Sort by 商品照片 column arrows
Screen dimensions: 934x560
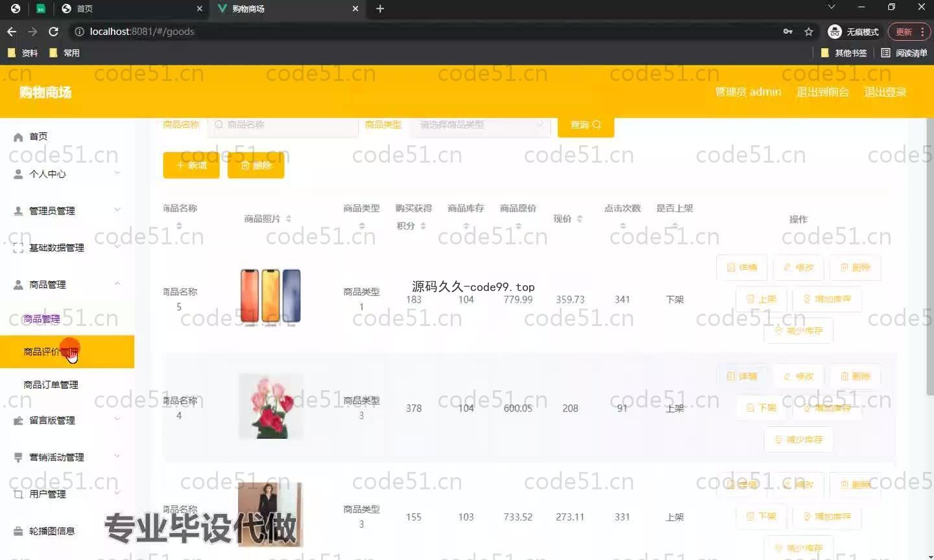point(289,219)
